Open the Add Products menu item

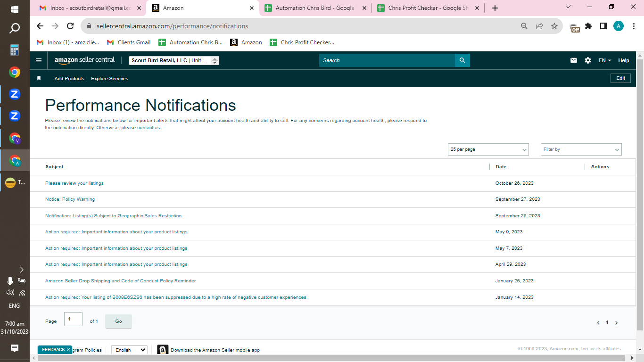point(69,79)
